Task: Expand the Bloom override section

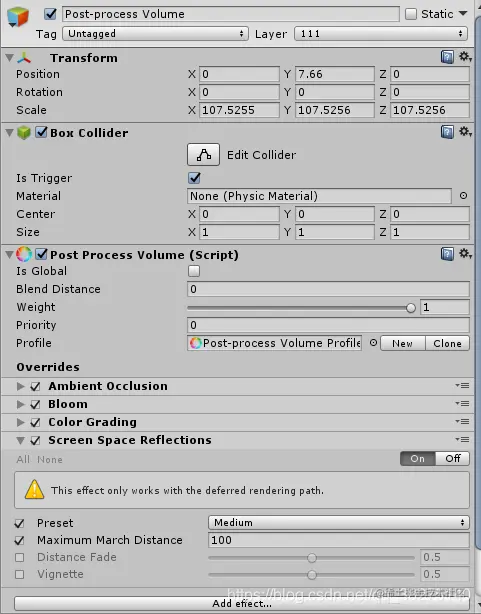Action: point(21,404)
